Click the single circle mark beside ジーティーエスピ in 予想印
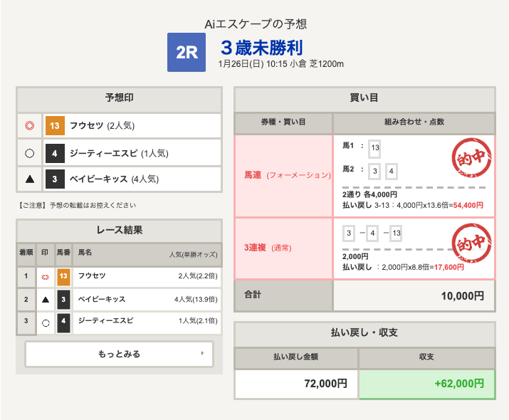The width and height of the screenshot is (509, 420). pyautogui.click(x=29, y=153)
